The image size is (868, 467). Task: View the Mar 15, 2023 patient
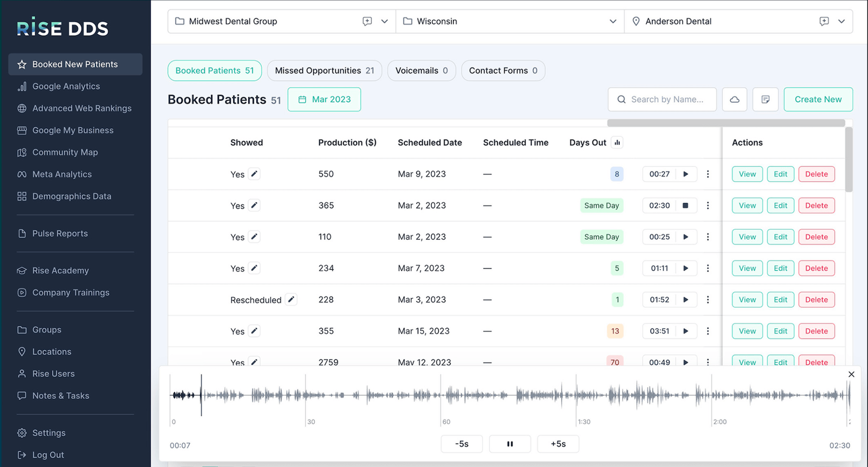(x=747, y=331)
